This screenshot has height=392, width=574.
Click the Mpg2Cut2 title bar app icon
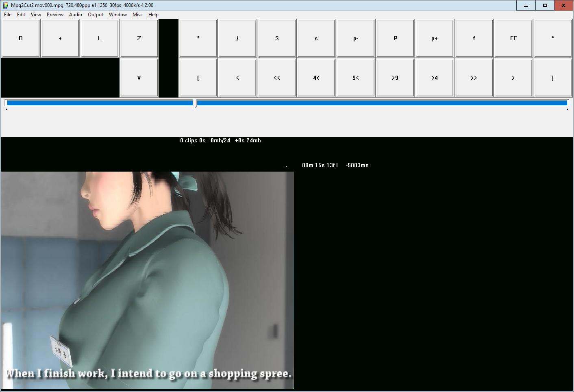coord(6,5)
